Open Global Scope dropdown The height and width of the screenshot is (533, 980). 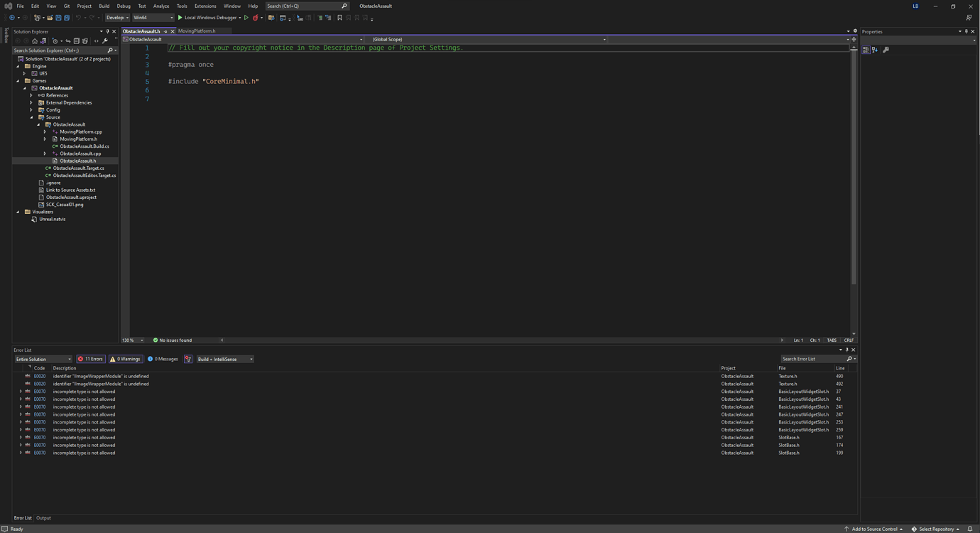pyautogui.click(x=489, y=39)
